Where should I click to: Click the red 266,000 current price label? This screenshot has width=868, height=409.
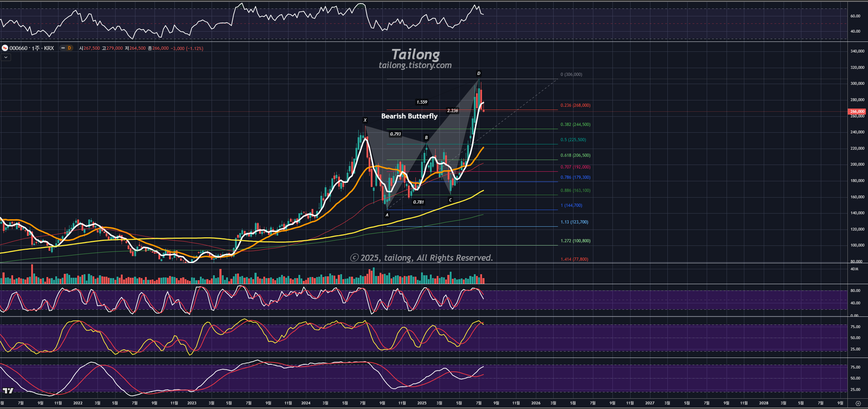click(857, 111)
